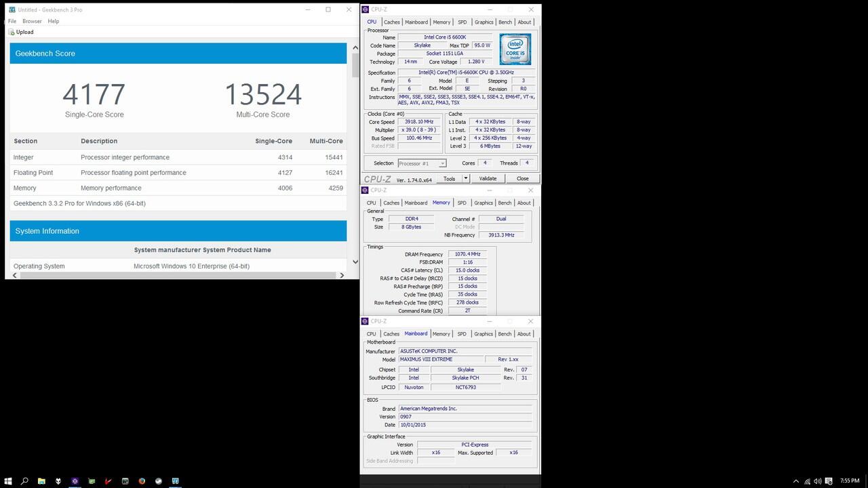Viewport: 868px width, 488px height.
Task: Switch to Mainboard tab in top CPU-Z window
Action: (416, 22)
